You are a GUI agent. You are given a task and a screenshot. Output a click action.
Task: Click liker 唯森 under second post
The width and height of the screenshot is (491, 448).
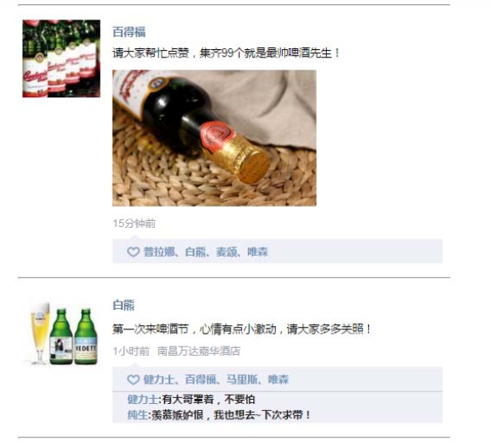tap(278, 379)
